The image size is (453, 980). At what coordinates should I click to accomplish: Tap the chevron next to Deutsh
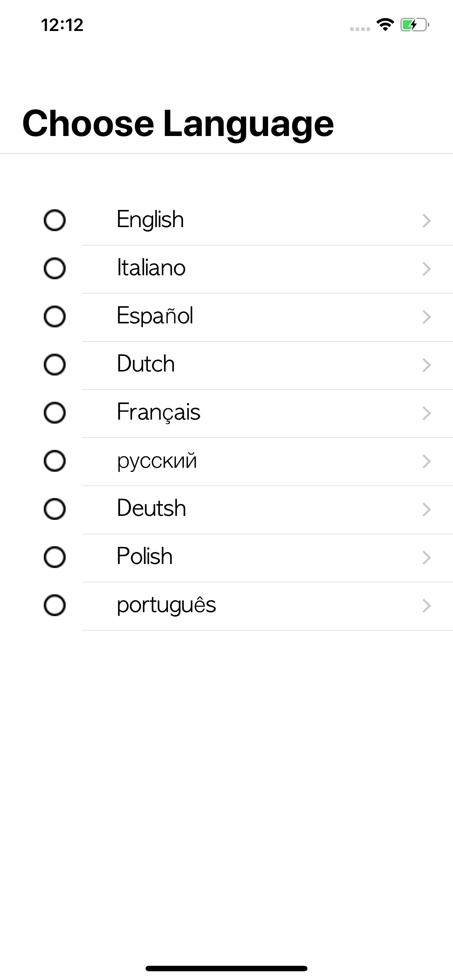tap(426, 509)
